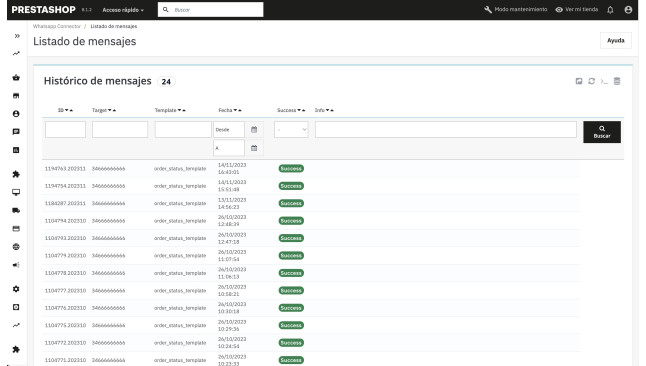This screenshot has width=646, height=366.
Task: Open the Modo mantenimiento link
Action: pos(521,9)
